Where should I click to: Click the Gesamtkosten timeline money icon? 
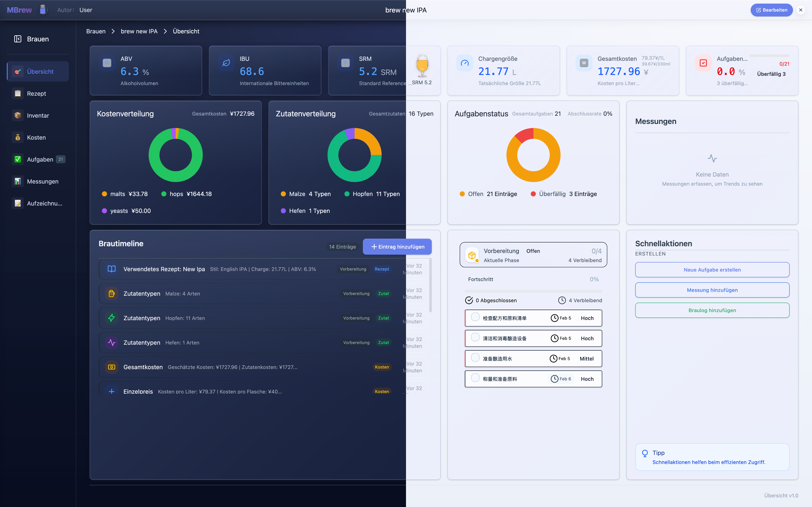click(x=111, y=367)
